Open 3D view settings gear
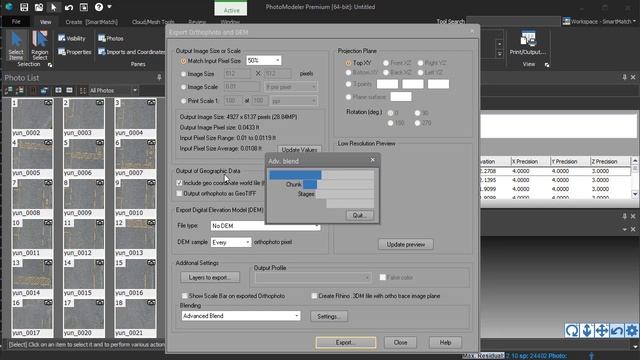Image resolution: width=640 pixels, height=360 pixels. pyautogui.click(x=632, y=330)
